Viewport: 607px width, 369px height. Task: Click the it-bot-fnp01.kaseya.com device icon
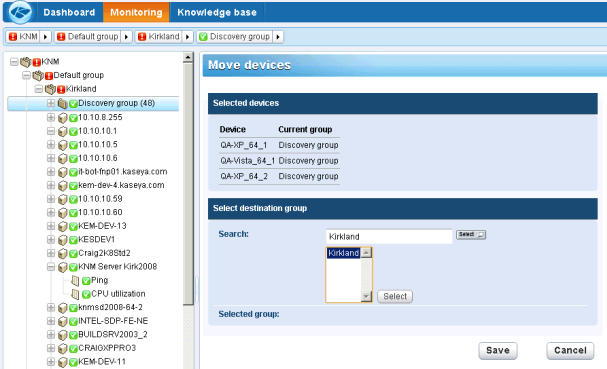coord(62,172)
